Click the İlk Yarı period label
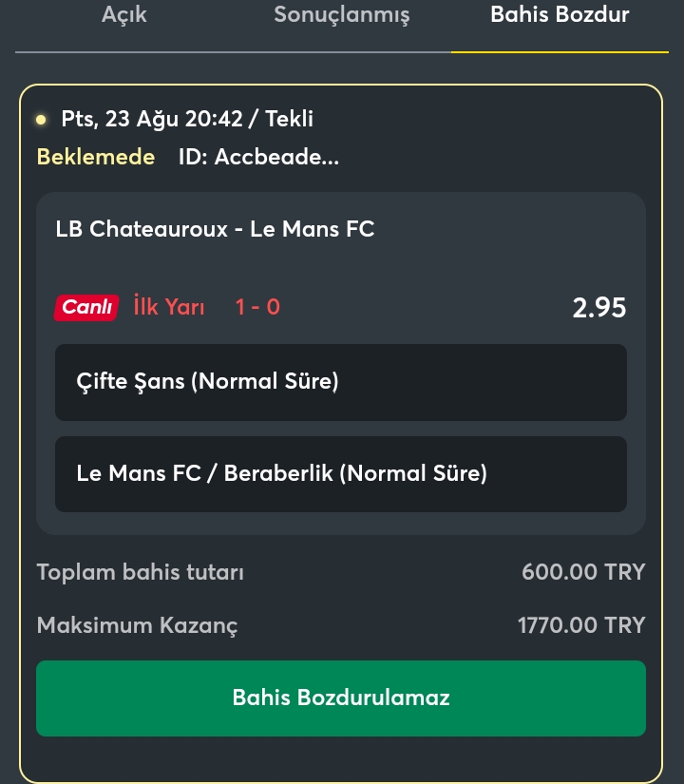 pos(169,307)
